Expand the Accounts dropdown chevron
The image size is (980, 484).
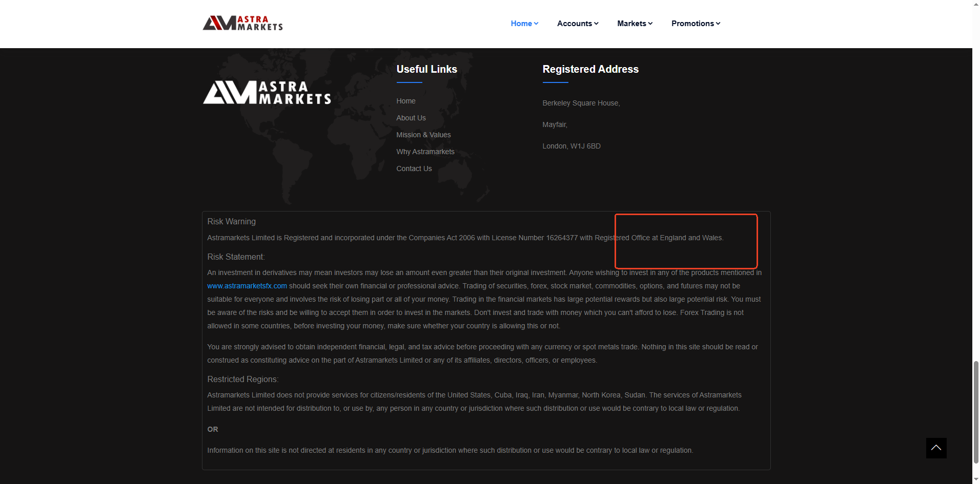tap(596, 24)
